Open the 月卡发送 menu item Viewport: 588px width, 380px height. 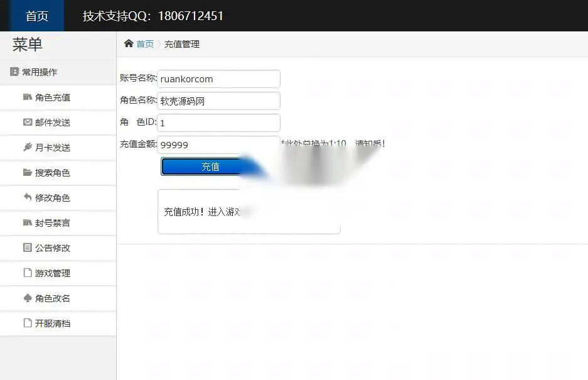click(x=58, y=148)
